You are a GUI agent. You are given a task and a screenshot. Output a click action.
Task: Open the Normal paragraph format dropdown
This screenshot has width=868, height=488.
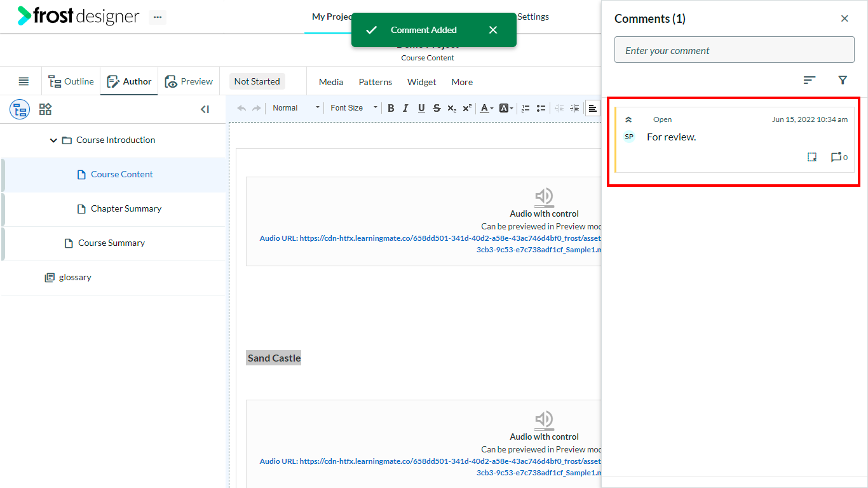coord(295,108)
